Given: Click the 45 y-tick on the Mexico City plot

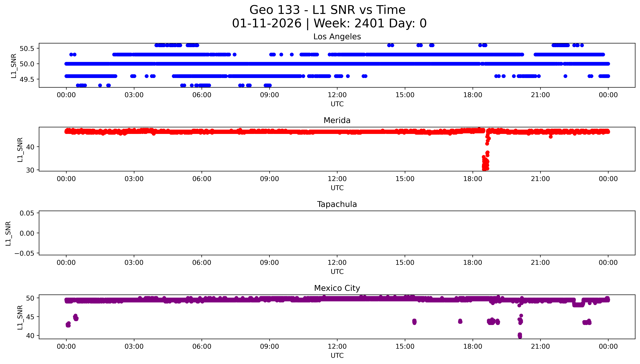Looking at the screenshot, I should 30,317.
